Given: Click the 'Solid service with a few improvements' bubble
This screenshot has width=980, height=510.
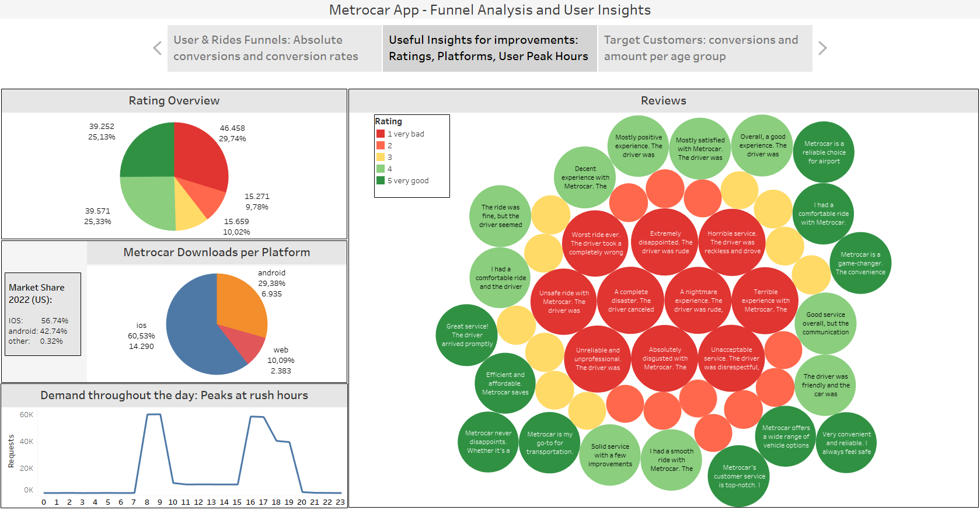Looking at the screenshot, I should click(x=610, y=455).
